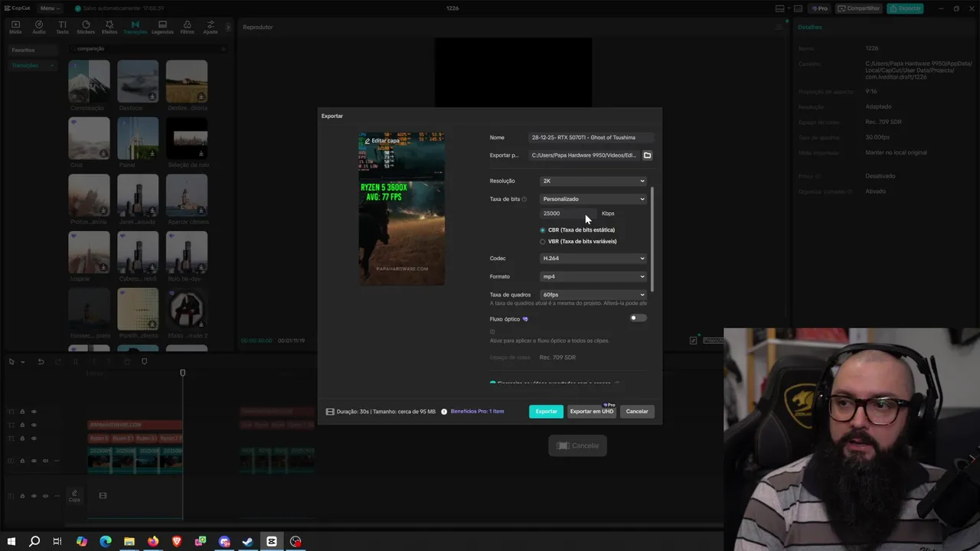Click the Nome input field
Image resolution: width=980 pixels, height=551 pixels.
(591, 138)
